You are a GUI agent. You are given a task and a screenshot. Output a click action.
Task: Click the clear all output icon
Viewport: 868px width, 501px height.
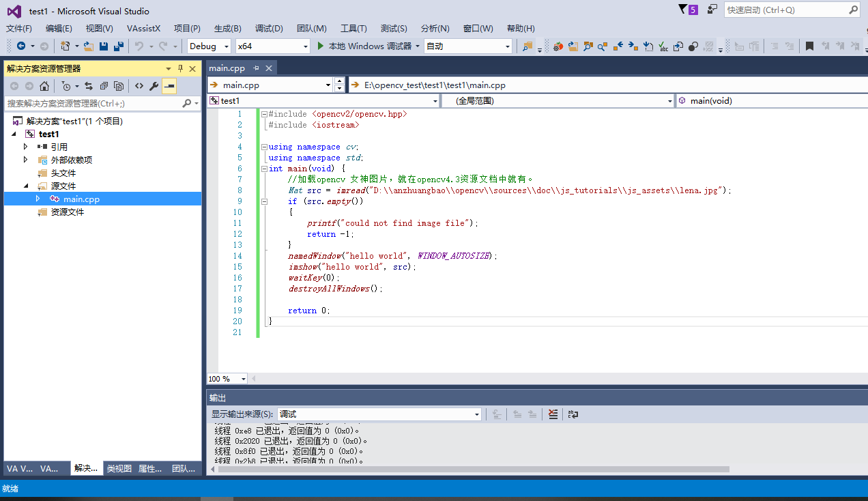(553, 414)
